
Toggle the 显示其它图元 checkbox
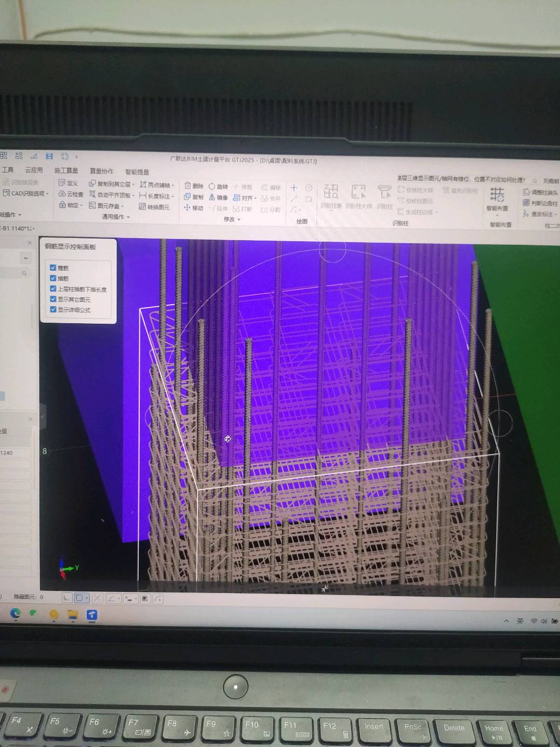point(53,299)
